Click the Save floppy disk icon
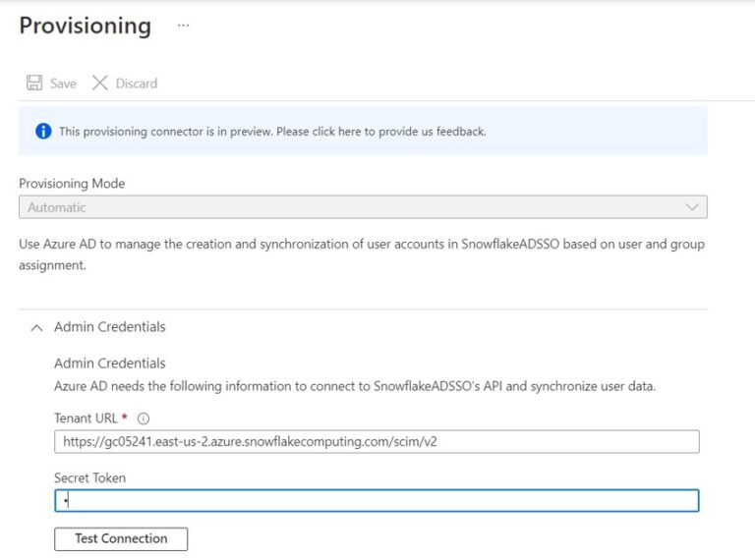The height and width of the screenshot is (560, 755). click(34, 83)
